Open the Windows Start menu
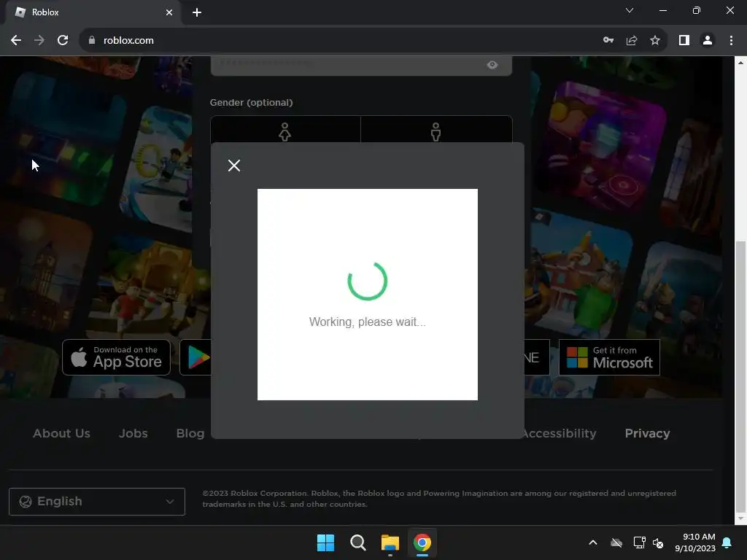Screen dimensions: 747x560 (x=326, y=542)
